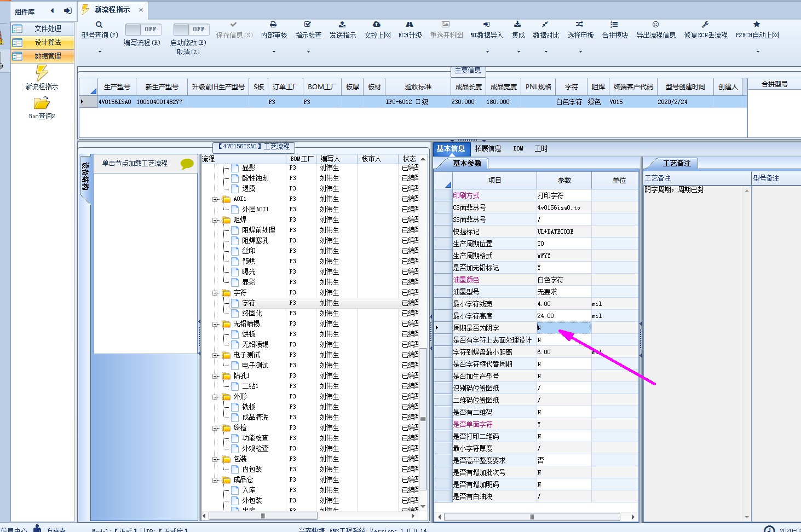801x532 pixels.
Task: Click the 导出流程信息 smiley icon
Action: click(655, 25)
